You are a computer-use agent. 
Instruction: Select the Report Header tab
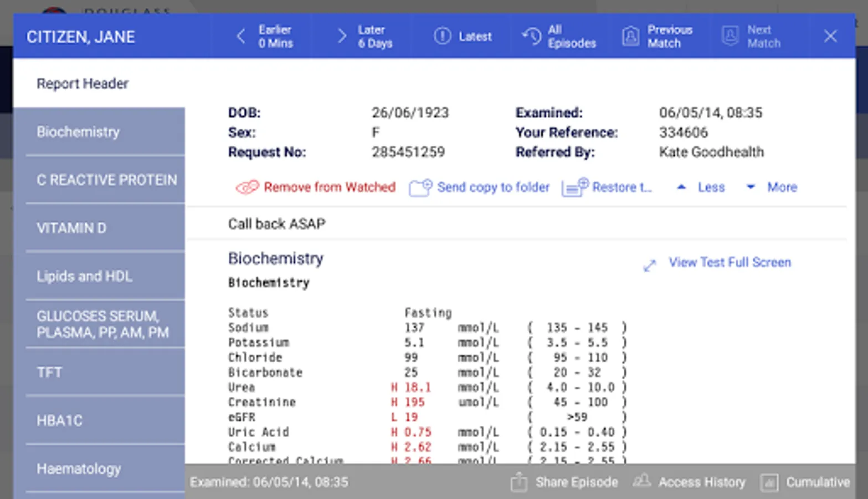tap(99, 83)
